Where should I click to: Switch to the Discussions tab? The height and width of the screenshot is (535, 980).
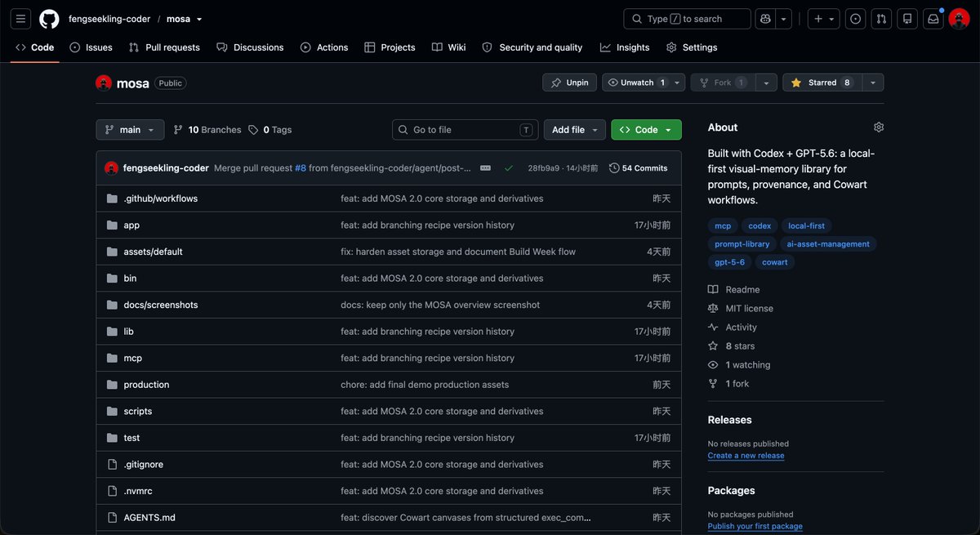pos(250,47)
